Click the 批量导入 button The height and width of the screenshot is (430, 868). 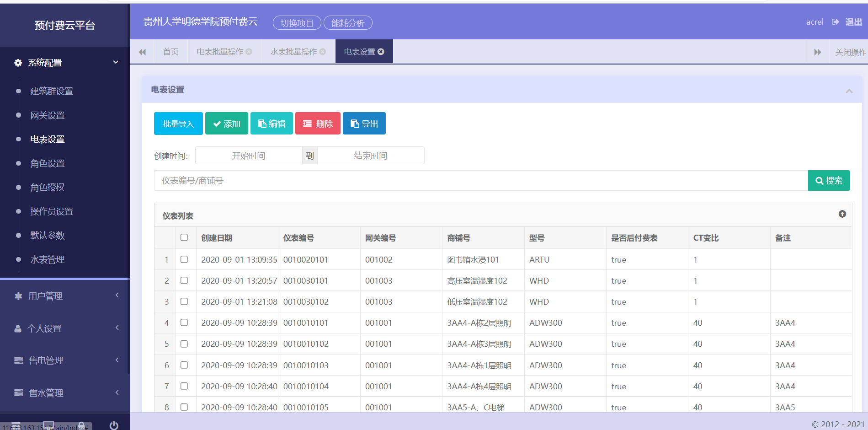pyautogui.click(x=178, y=124)
